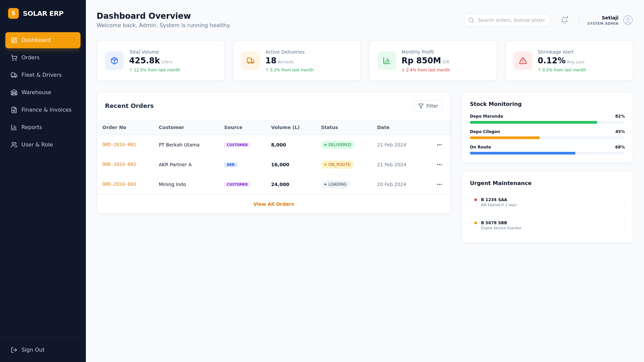Open B 1234 SAA maintenance card

pyautogui.click(x=547, y=202)
